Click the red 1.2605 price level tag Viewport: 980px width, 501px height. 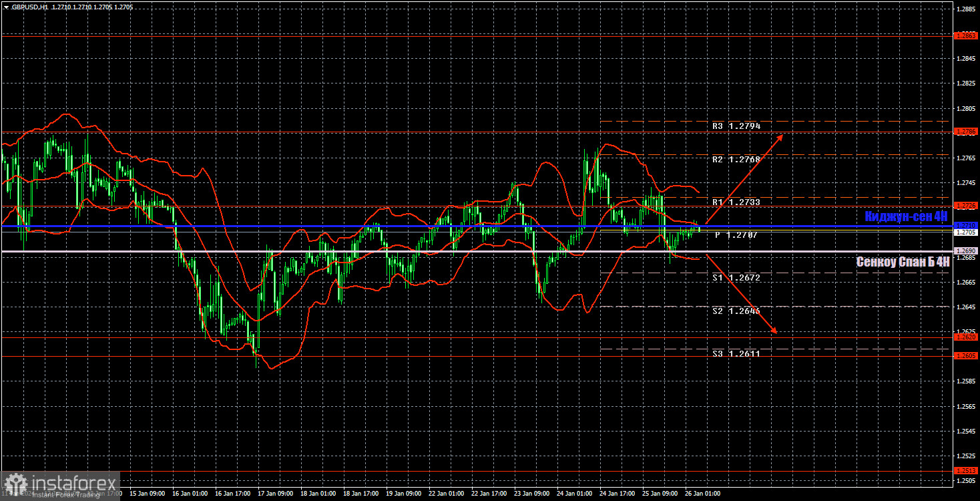coord(966,356)
